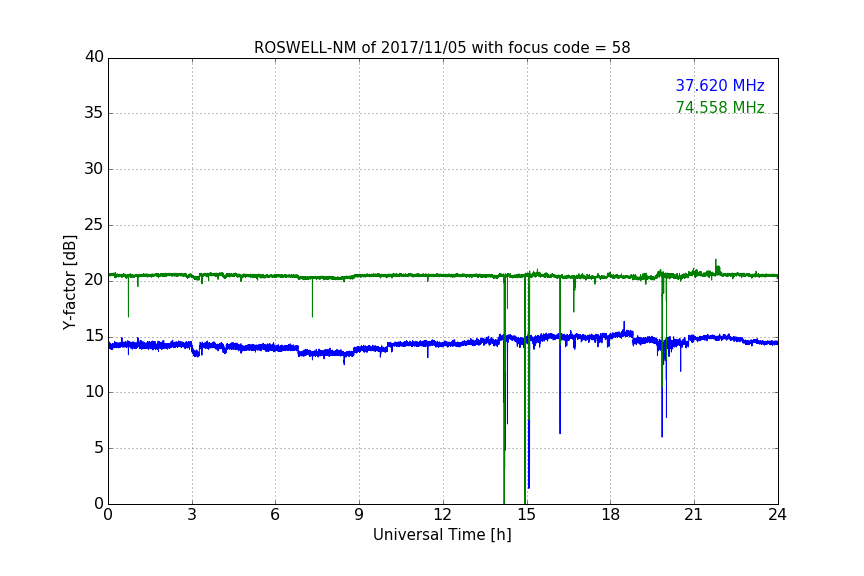
Task: Click the y-axis tick label '25'
Action: [94, 224]
